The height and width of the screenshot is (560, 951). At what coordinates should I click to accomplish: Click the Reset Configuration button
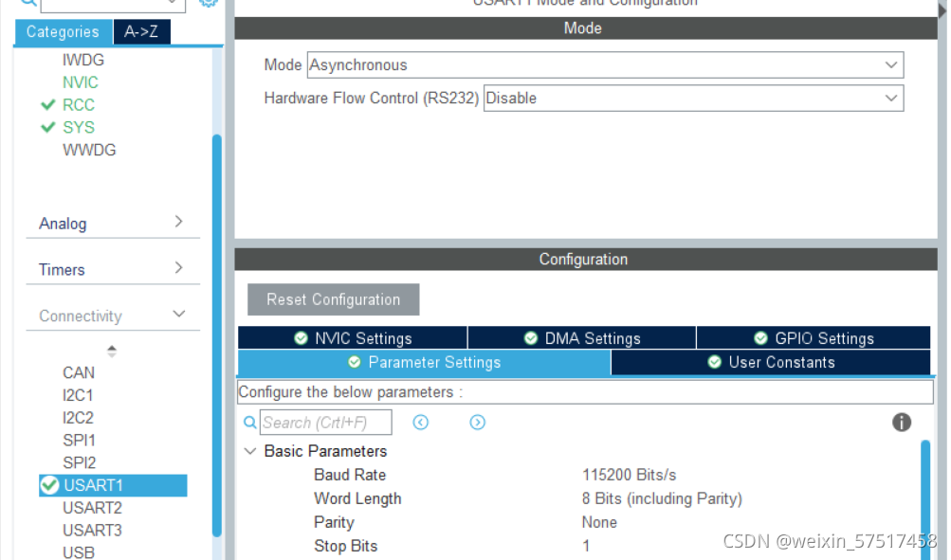[333, 298]
